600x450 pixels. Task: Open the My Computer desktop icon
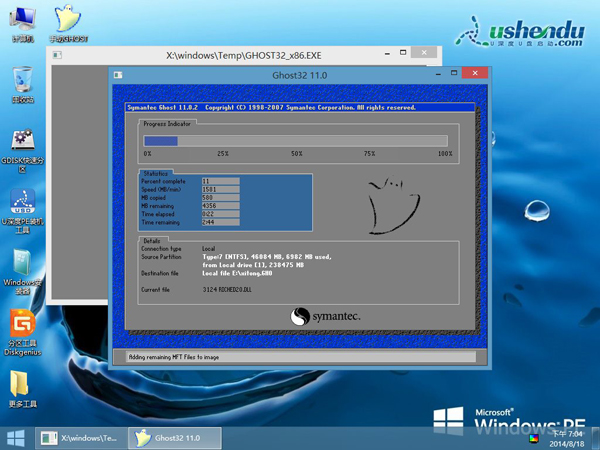[x=23, y=24]
